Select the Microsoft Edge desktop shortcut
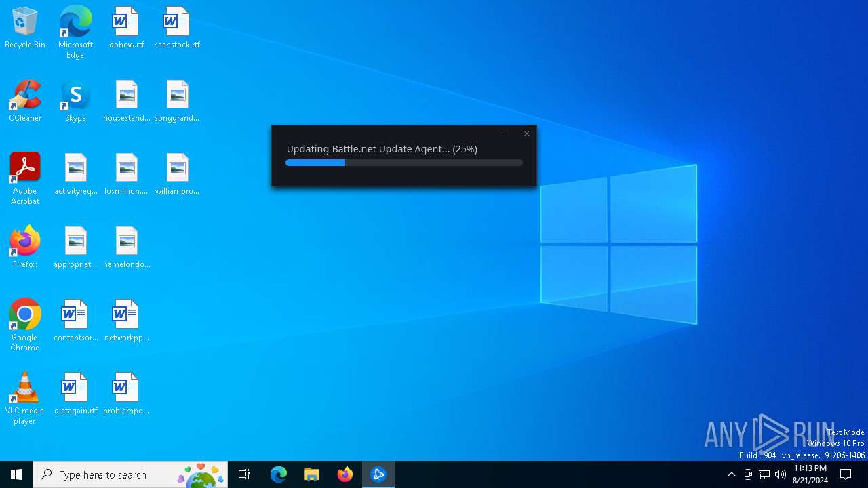This screenshot has width=868, height=488. coord(75,32)
